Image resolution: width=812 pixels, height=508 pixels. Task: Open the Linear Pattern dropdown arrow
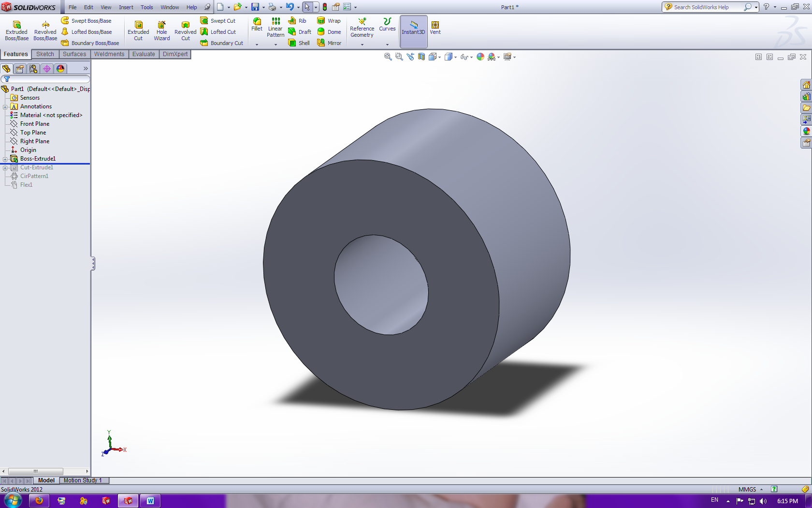point(275,44)
